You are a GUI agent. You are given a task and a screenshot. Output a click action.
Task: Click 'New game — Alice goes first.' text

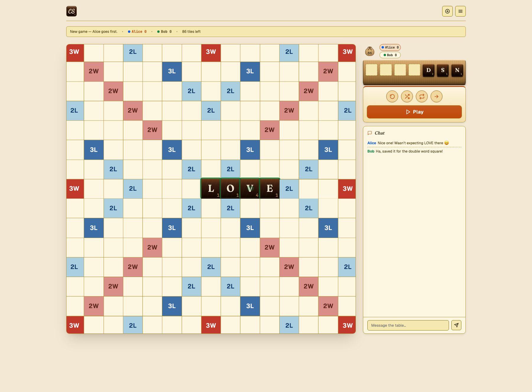tap(94, 32)
